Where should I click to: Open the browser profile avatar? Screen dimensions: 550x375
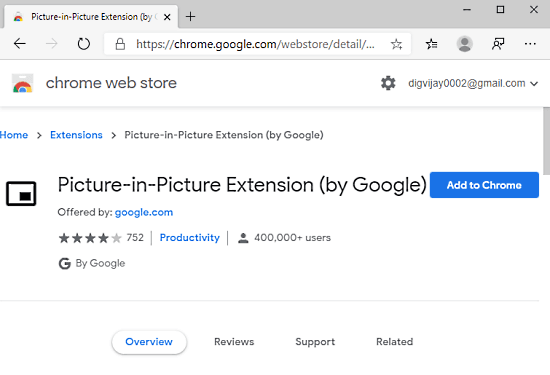tap(464, 44)
